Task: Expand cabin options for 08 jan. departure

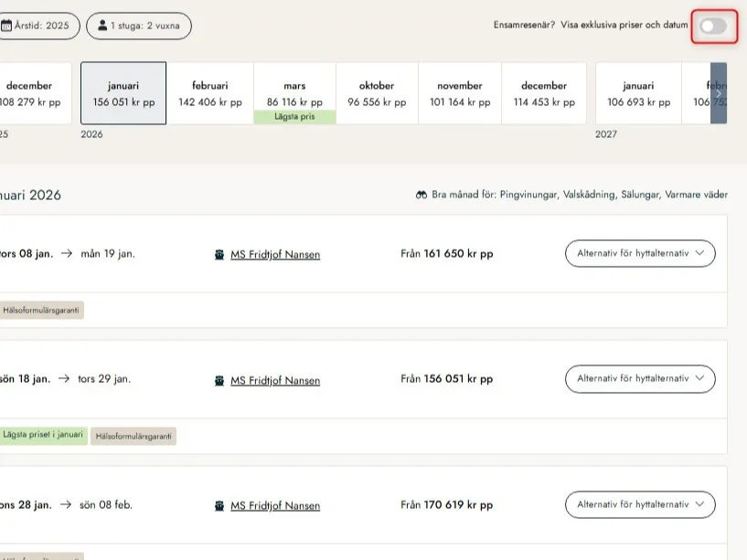Action: pyautogui.click(x=640, y=254)
